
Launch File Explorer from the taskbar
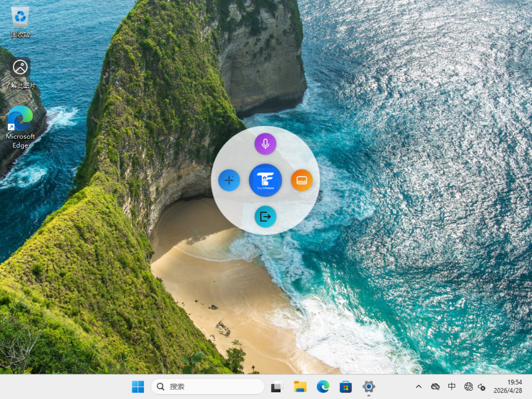[300, 387]
